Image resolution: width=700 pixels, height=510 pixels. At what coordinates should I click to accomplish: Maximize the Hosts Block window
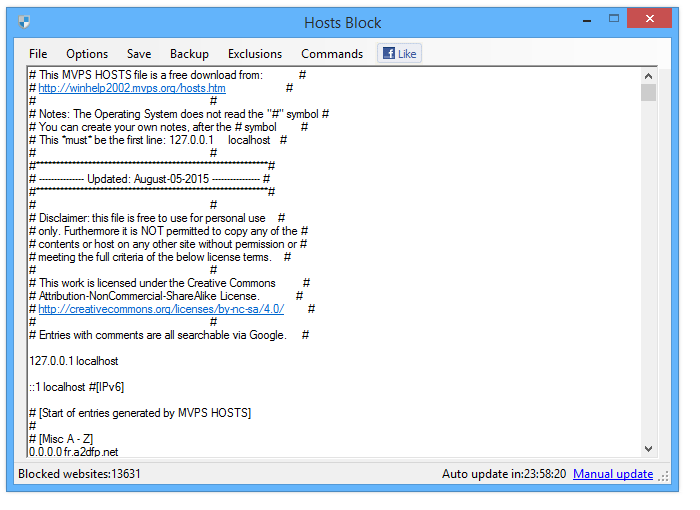614,19
